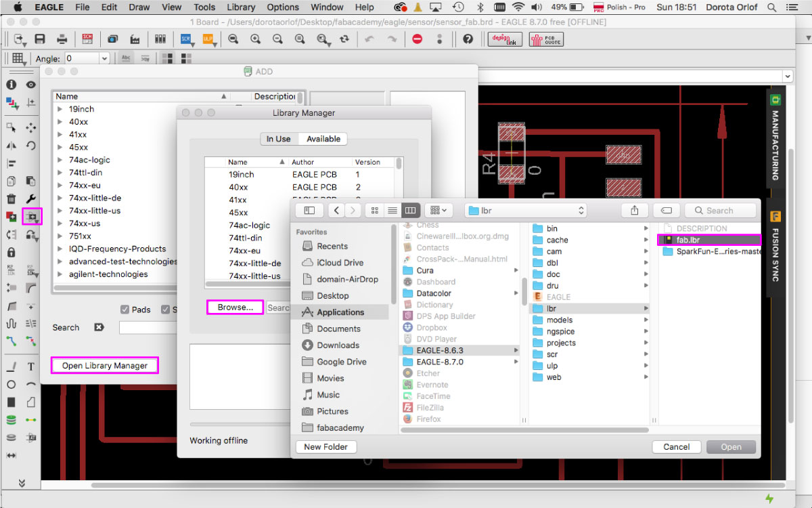Select the Text (T) tool
Screen dimensions: 812x508
[x=31, y=366]
